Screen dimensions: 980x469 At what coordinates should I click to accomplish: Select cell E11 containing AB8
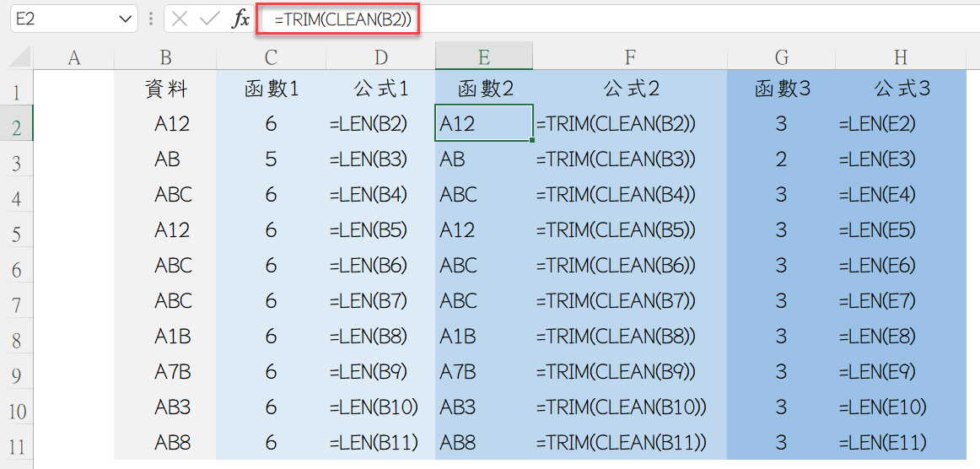(x=484, y=443)
